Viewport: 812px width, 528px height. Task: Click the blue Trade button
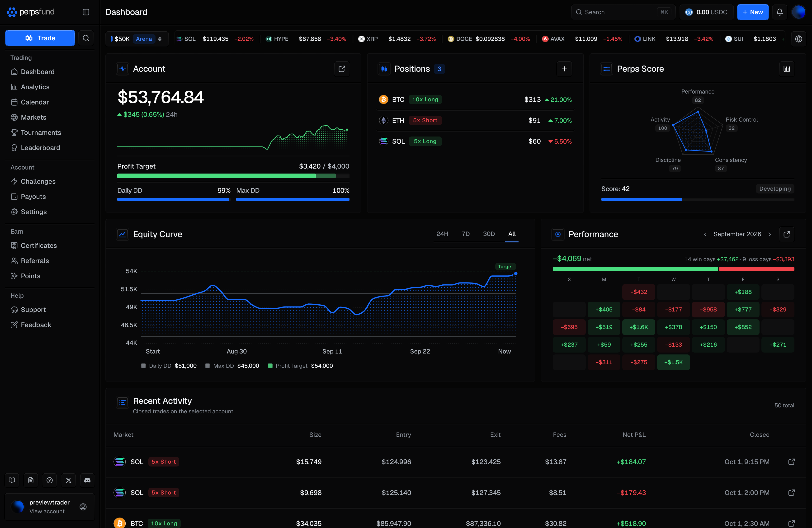(x=40, y=38)
